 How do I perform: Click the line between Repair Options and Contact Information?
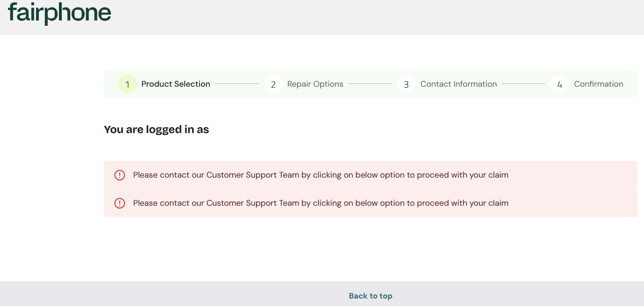(x=370, y=84)
